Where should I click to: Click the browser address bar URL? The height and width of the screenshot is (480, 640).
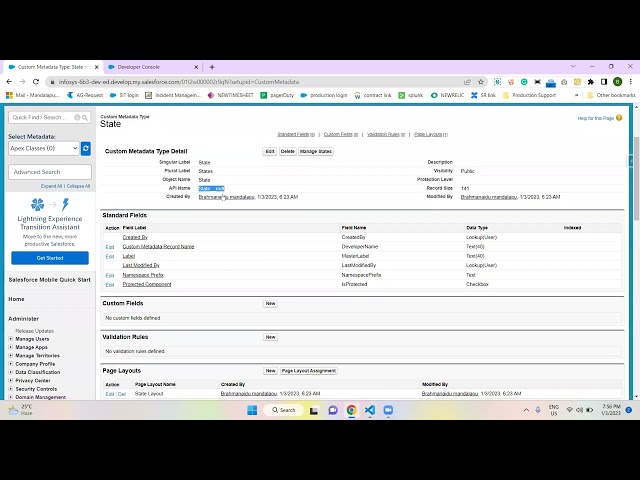tap(179, 82)
